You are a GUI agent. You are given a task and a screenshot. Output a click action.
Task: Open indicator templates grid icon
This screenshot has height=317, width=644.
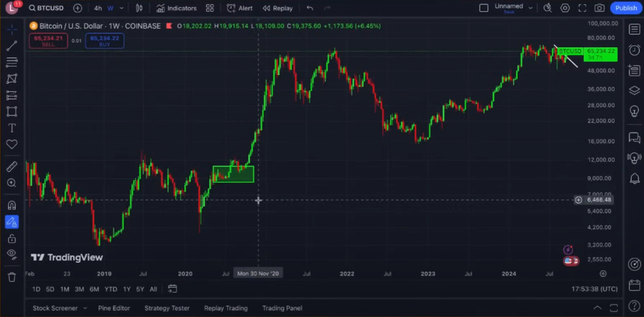(210, 8)
